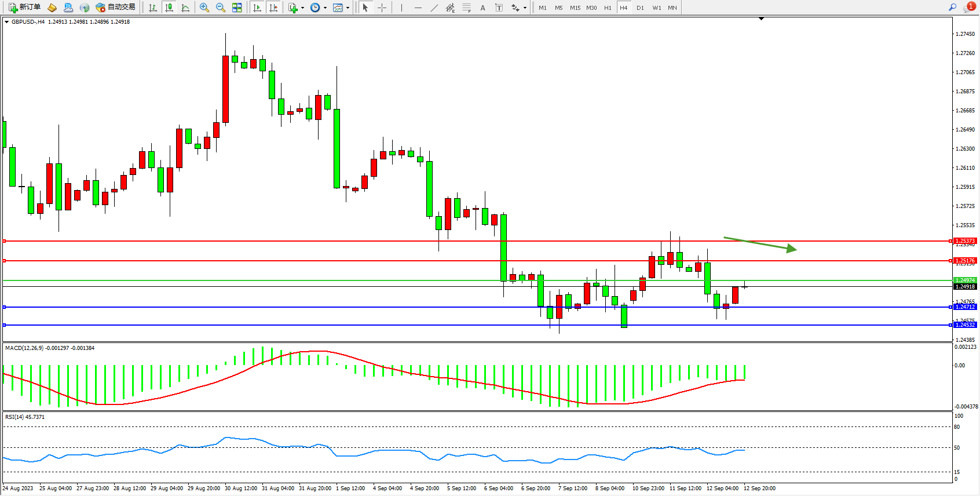
Task: Enable 自动交易 auto trading button
Action: [116, 8]
